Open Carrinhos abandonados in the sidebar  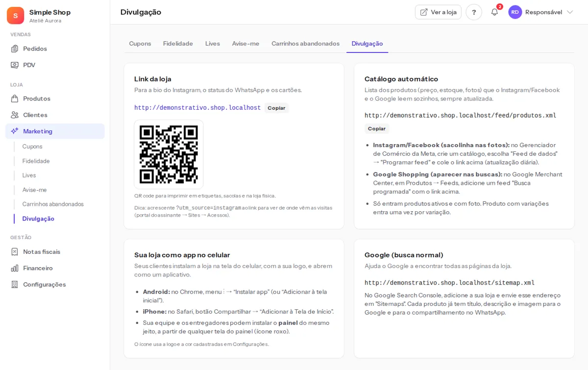pos(53,204)
